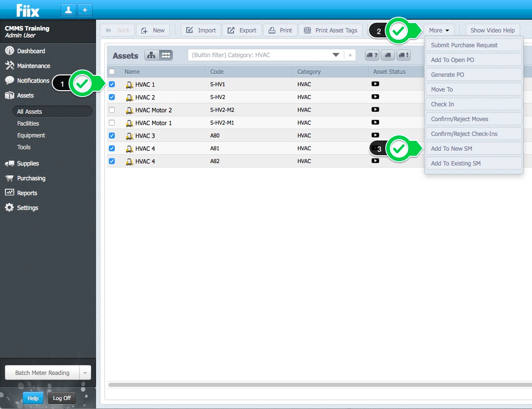
Task: Click HVAC 1 asset status video icon
Action: pyautogui.click(x=375, y=84)
